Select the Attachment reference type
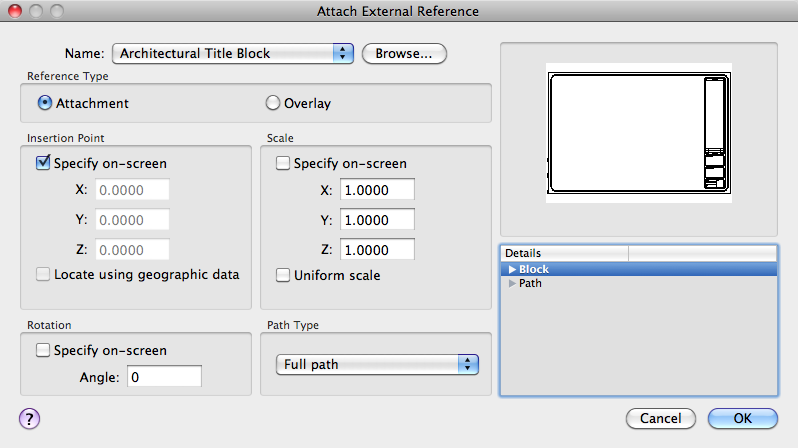This screenshot has height=448, width=798. [45, 103]
